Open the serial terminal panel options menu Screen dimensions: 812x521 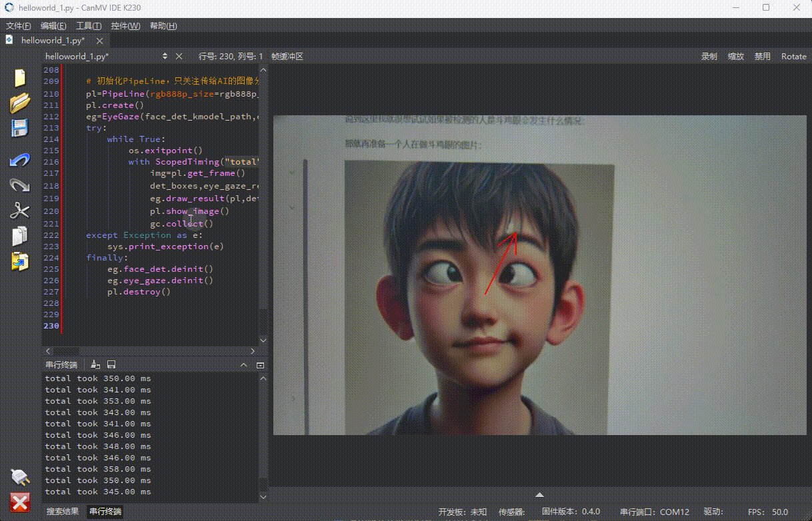coord(260,365)
